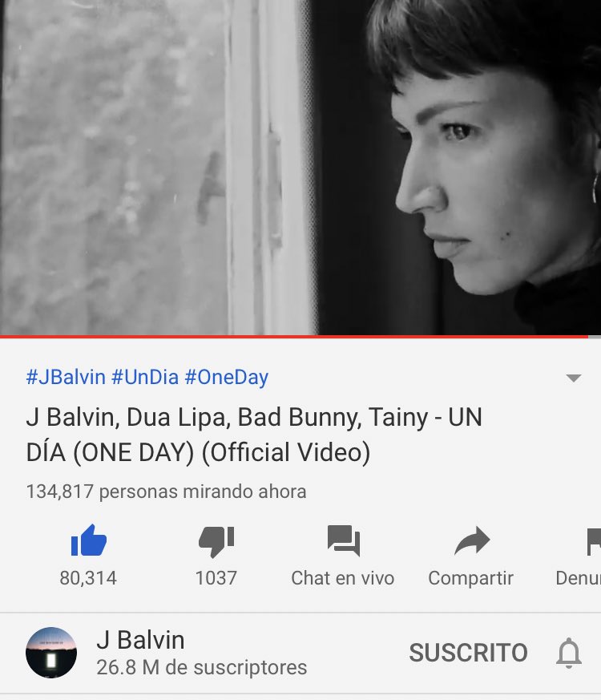Tap the blue thumbs-up like icon

click(x=89, y=540)
